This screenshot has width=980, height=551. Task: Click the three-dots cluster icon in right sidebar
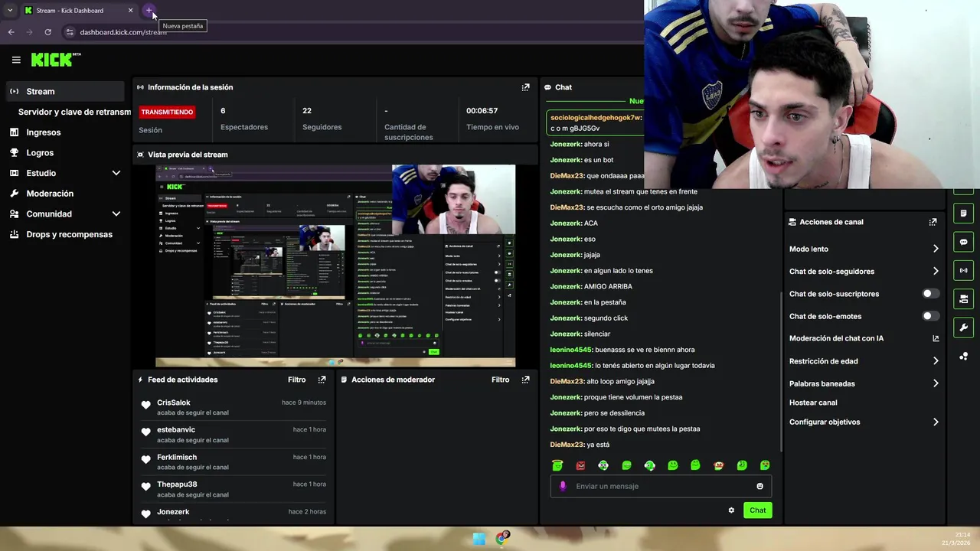963,357
